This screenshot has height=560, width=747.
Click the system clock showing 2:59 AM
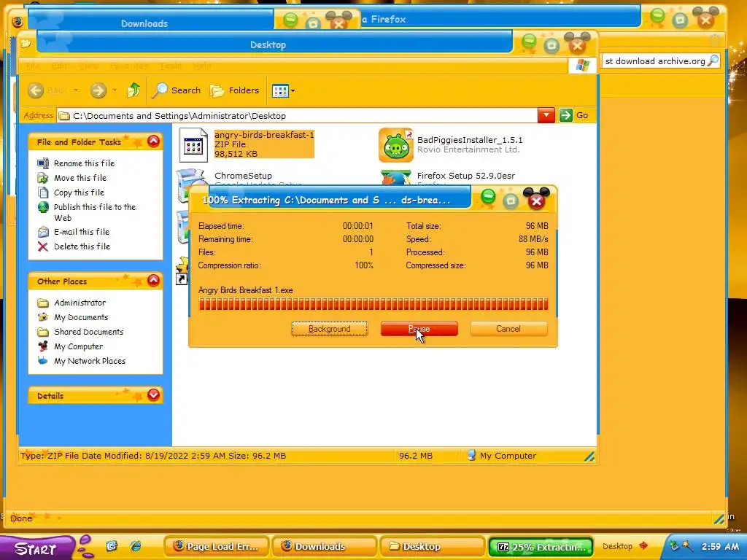(x=720, y=546)
